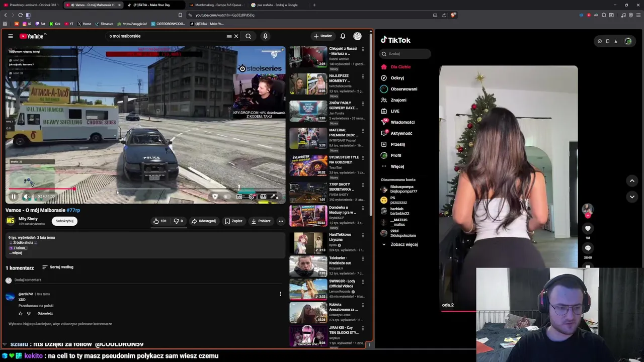Open TikTok comments with 3840 count
The image size is (644, 362).
tap(588, 248)
